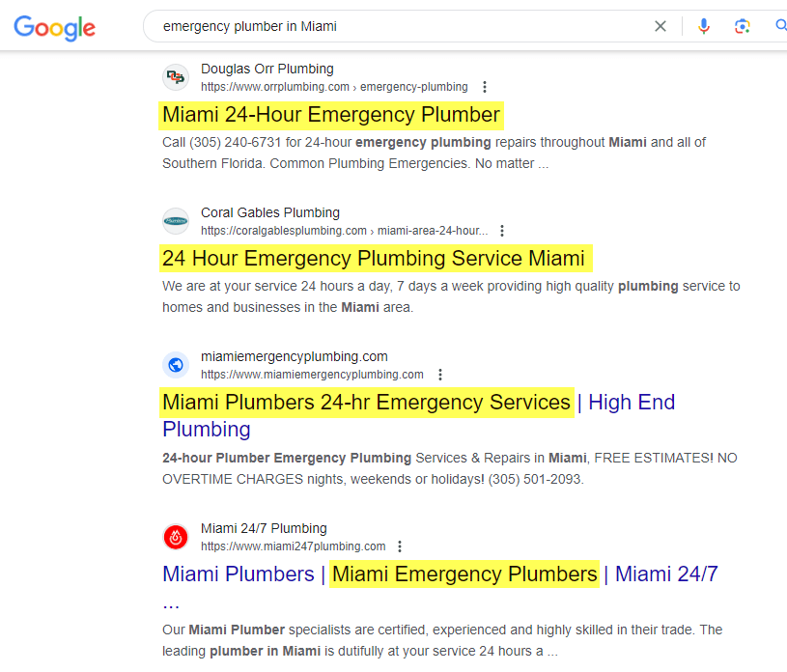Open Google Lens image search icon
This screenshot has width=787, height=672.
[742, 26]
